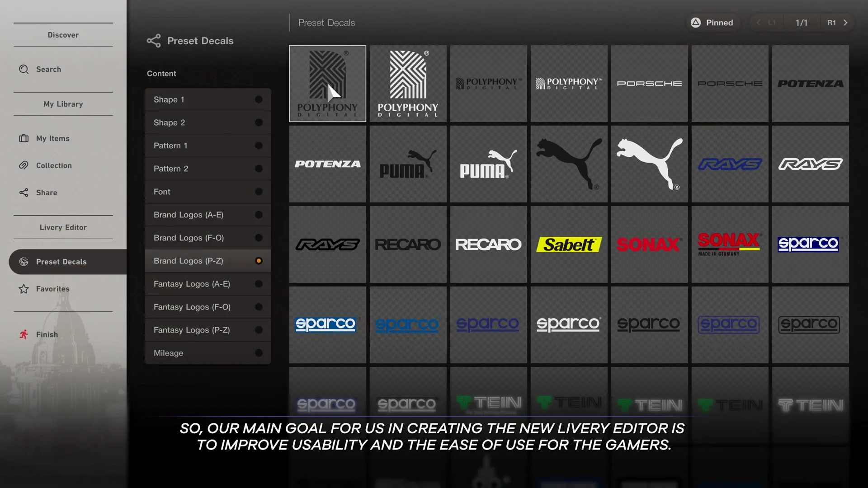Click the Collection paperclip icon
Screen dimensions: 868x488
[x=24, y=165]
